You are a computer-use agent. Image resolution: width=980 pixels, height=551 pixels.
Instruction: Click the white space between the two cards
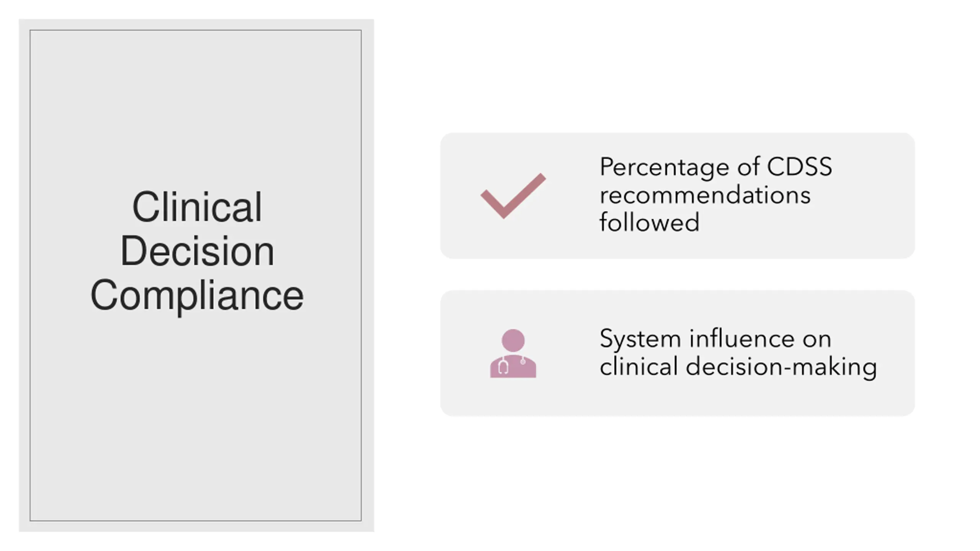677,274
